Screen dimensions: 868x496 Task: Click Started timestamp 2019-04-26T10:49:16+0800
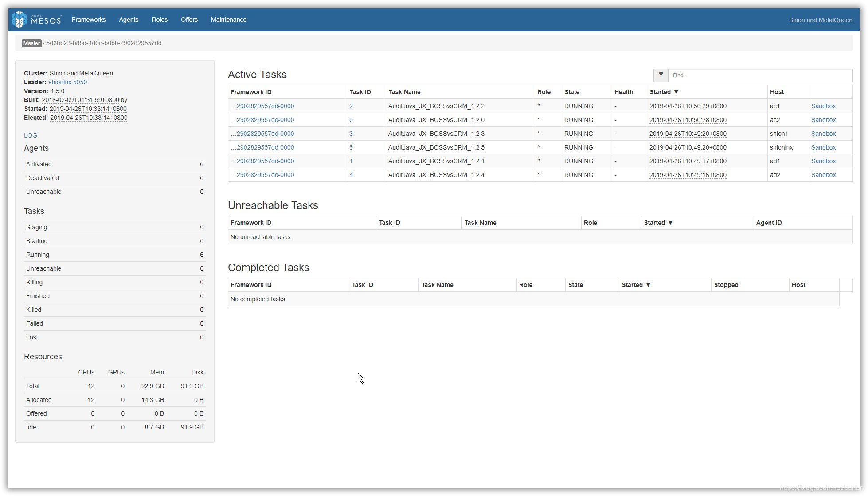point(688,175)
